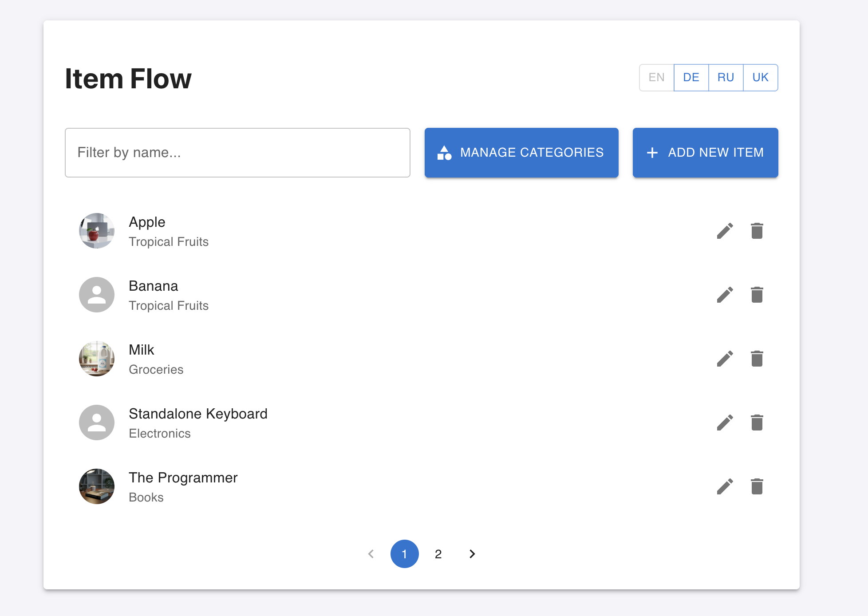Focus the Filter by name field

click(237, 153)
